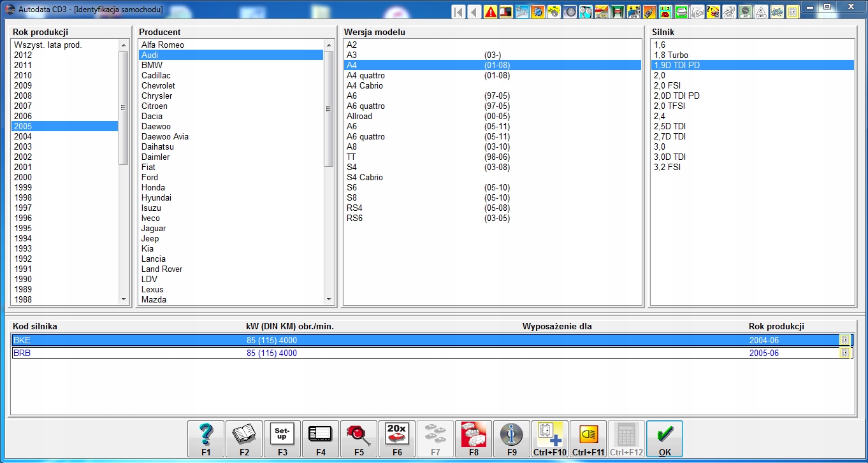This screenshot has width=868, height=463.
Task: Open the green car lift toolbar icon
Action: (x=618, y=11)
